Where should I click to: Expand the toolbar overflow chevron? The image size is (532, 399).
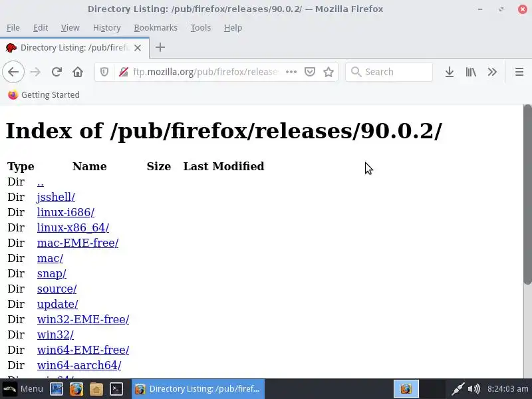tap(492, 72)
